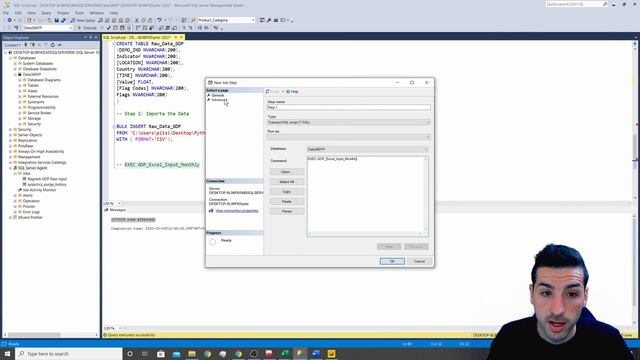Select the Error Logs folder
The image size is (640, 360).
pos(31,212)
